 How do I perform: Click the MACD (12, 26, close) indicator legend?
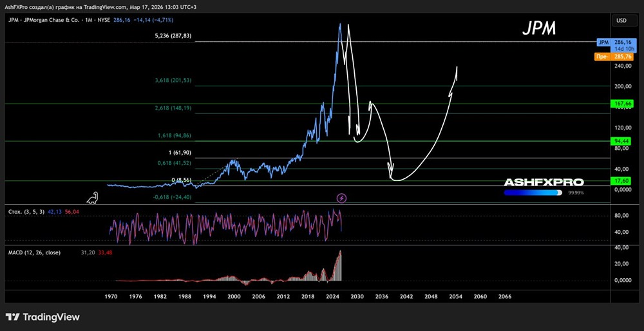point(35,252)
